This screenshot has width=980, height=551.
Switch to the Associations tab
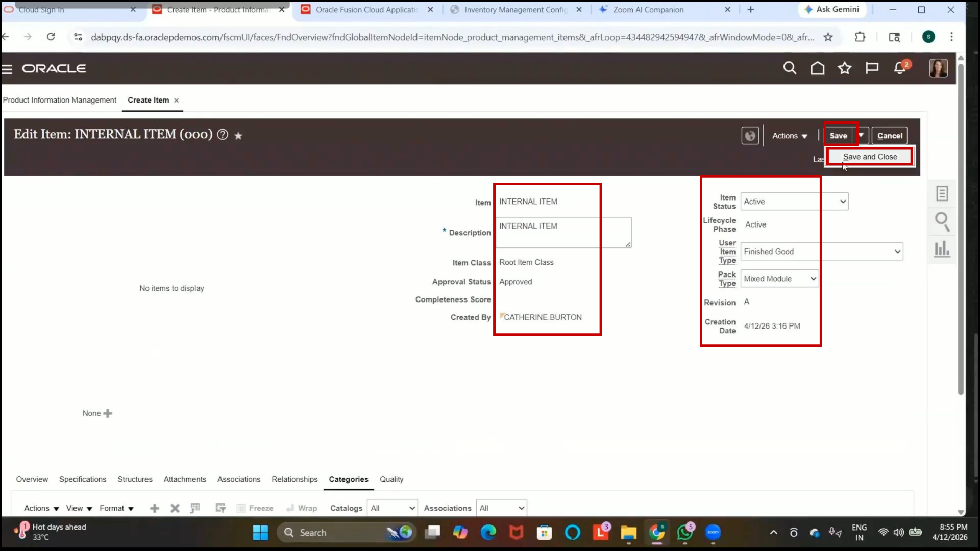click(x=239, y=479)
